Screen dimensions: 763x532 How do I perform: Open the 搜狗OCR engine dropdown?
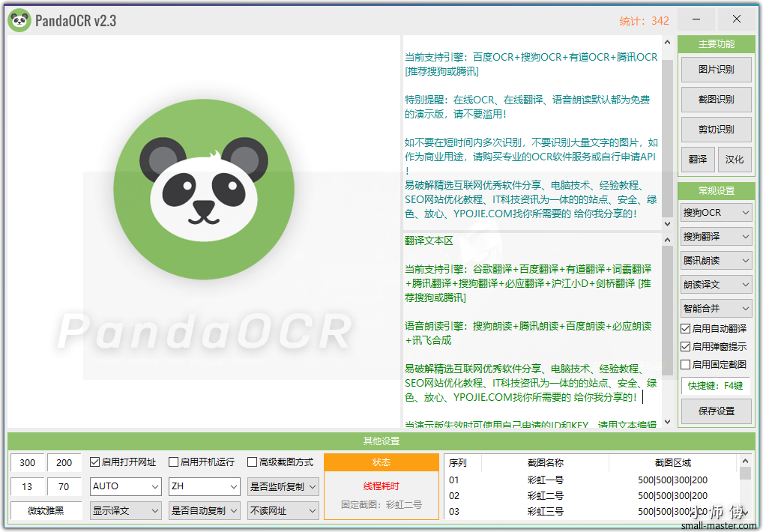[x=716, y=213]
